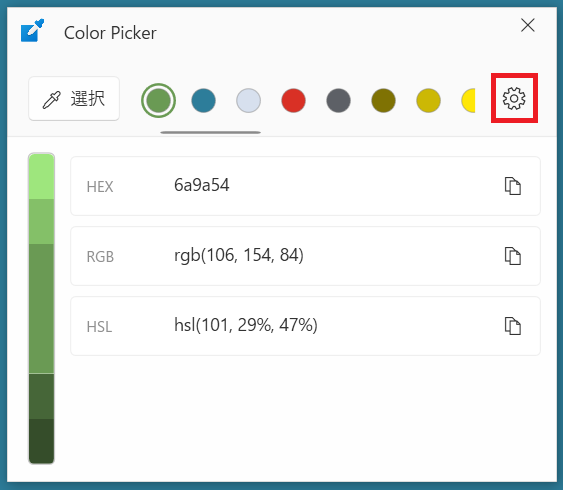Click the 選択 eyedropper pick button
Viewport: 563px width, 490px height.
pyautogui.click(x=74, y=98)
